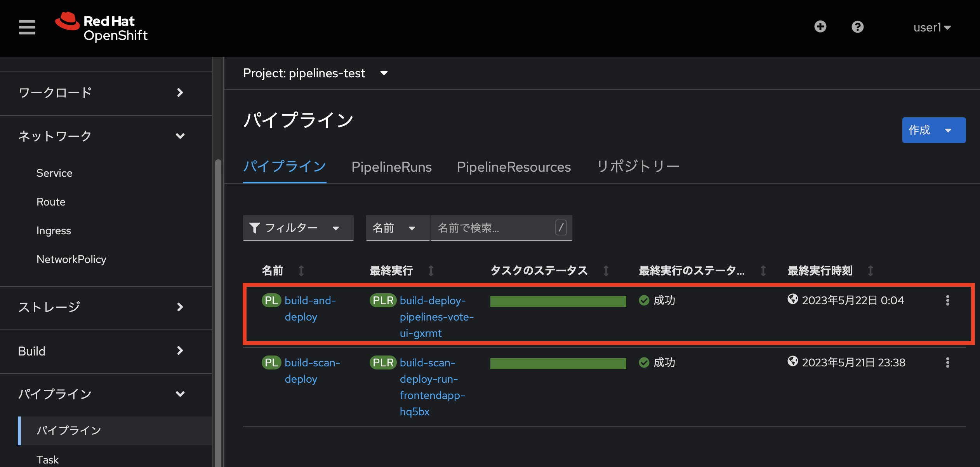Expand the Build navigation section

102,351
